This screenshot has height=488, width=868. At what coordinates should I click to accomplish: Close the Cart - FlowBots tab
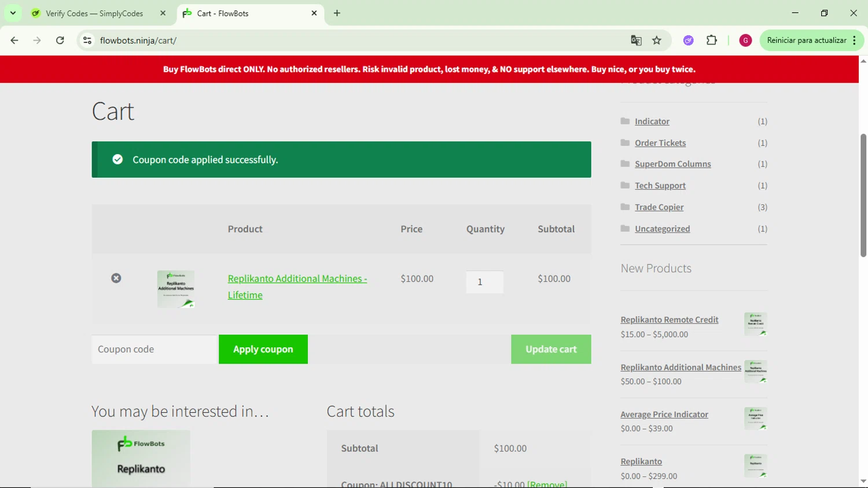tap(314, 13)
